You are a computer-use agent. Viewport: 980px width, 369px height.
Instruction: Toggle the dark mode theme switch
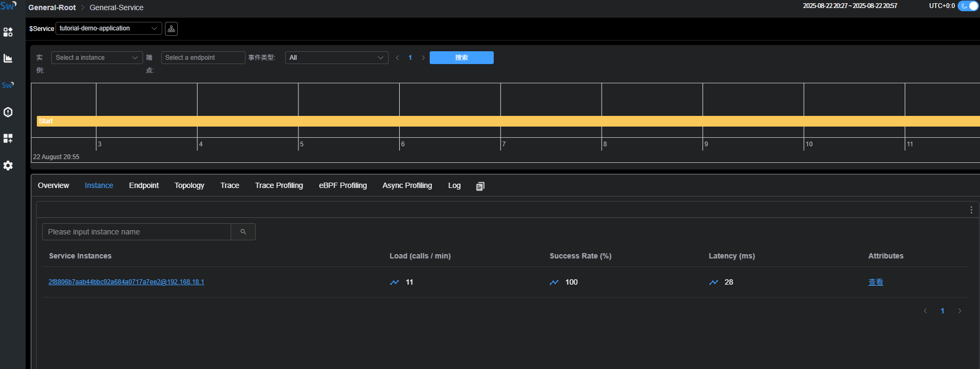pos(968,6)
